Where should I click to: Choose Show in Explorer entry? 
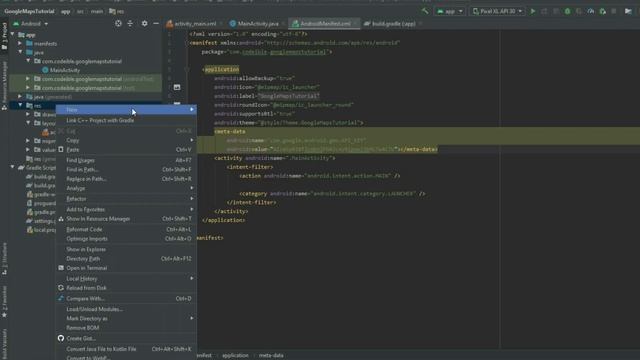click(126, 249)
